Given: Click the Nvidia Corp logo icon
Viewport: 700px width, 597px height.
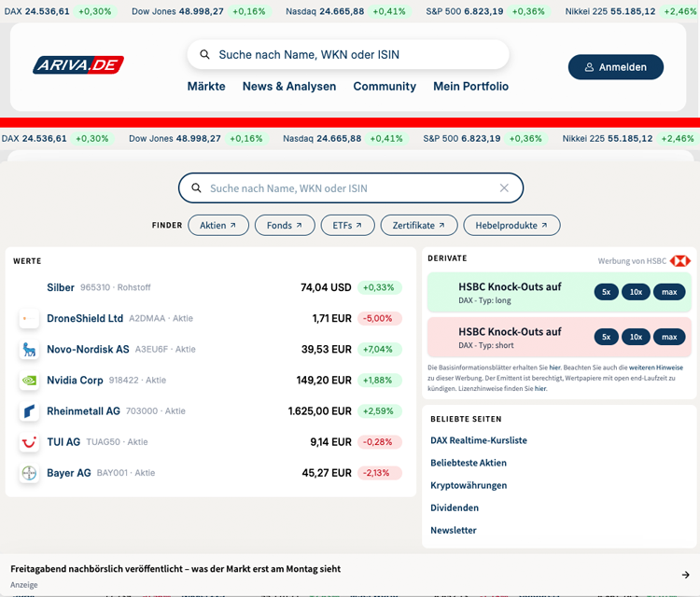Looking at the screenshot, I should [x=29, y=381].
